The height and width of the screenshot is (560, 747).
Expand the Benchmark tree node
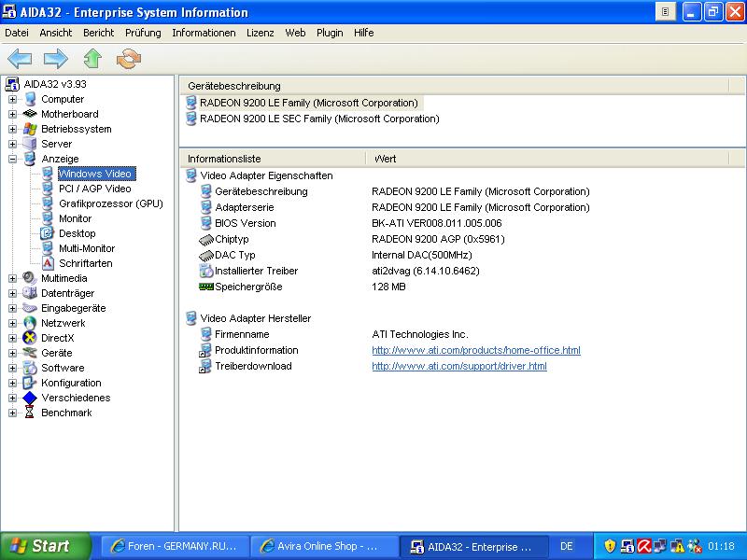13,413
